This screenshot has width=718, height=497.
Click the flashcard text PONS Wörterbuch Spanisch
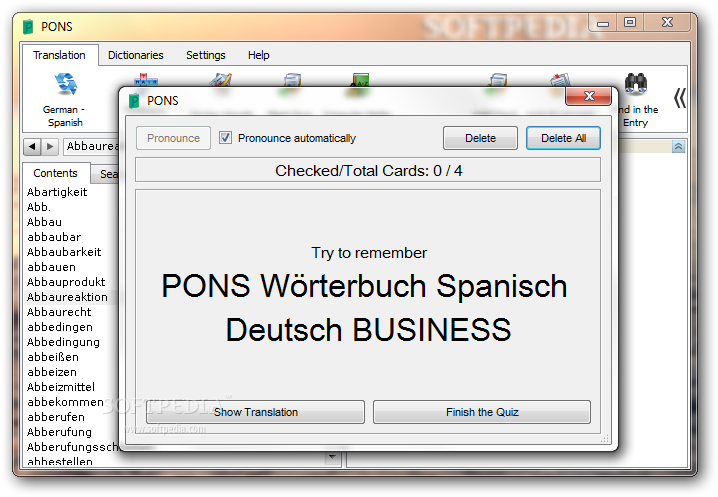pyautogui.click(x=364, y=286)
